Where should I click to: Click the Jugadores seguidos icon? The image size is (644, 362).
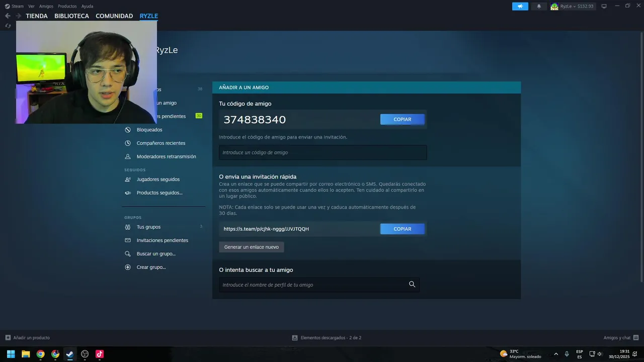[128, 179]
